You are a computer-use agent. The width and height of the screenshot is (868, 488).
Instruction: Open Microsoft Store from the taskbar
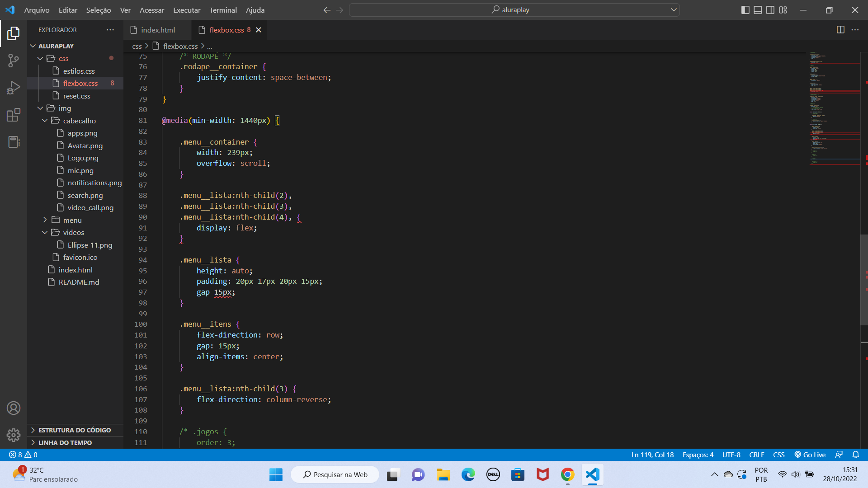(x=518, y=474)
